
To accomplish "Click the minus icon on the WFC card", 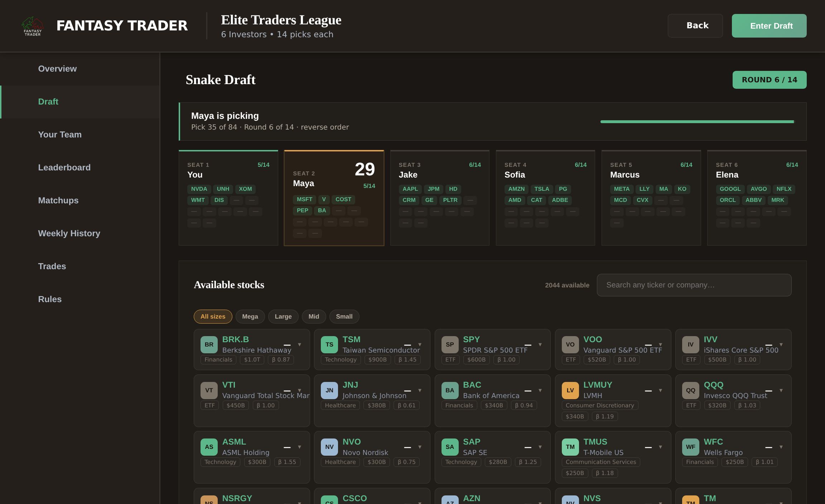I will [769, 447].
